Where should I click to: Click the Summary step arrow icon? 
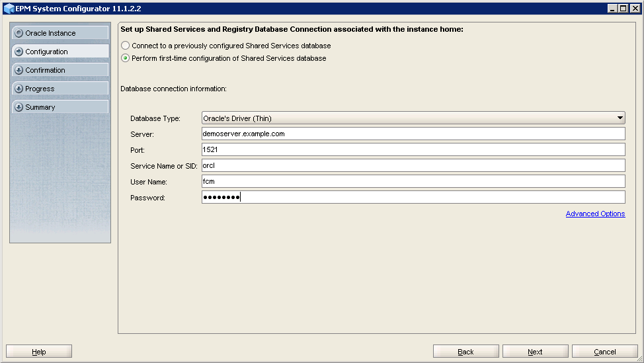19,107
